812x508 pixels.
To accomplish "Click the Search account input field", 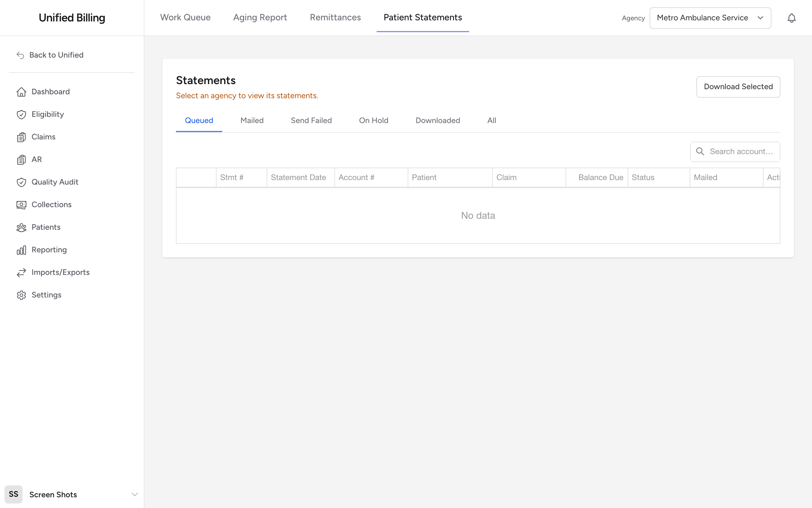I will click(x=735, y=152).
